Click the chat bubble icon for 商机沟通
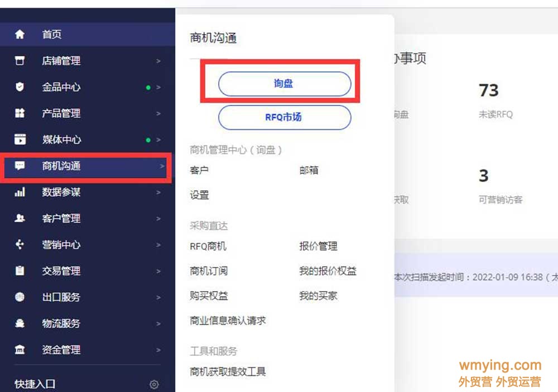Image resolution: width=558 pixels, height=392 pixels. pos(20,166)
